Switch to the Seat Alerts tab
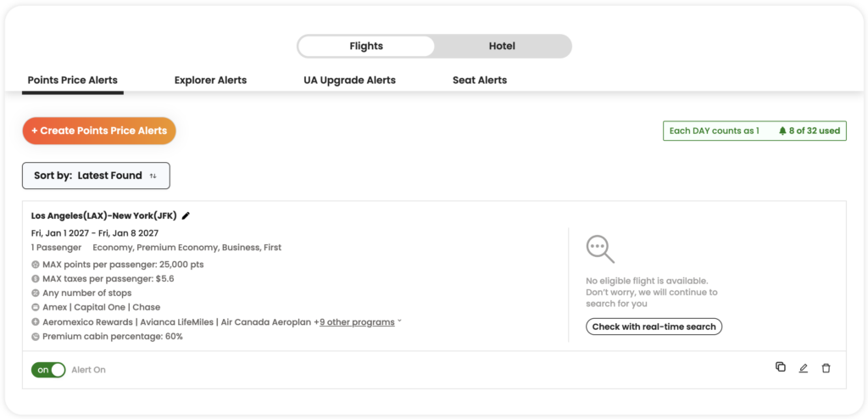Image resolution: width=868 pixels, height=419 pixels. tap(480, 81)
